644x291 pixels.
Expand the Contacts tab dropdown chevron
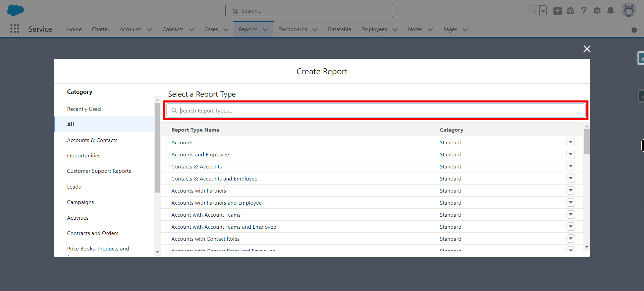(192, 29)
